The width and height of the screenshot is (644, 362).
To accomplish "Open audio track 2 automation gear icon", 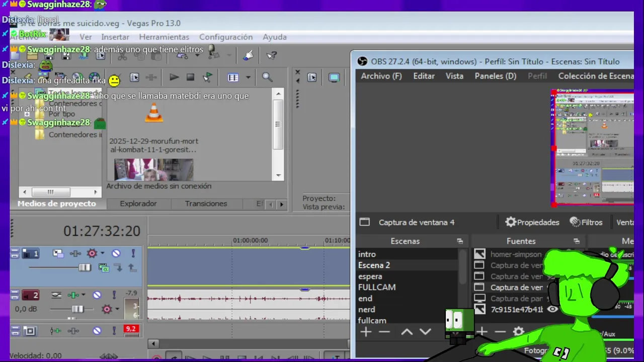I will click(x=106, y=309).
